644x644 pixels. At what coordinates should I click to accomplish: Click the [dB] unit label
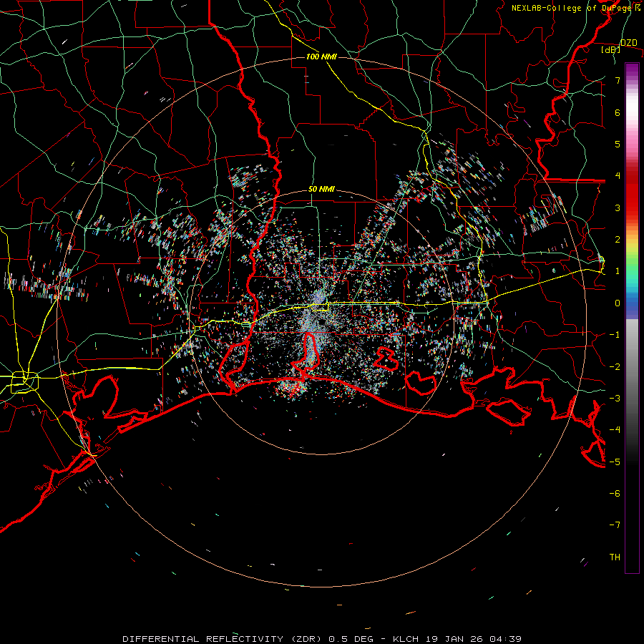(x=610, y=50)
